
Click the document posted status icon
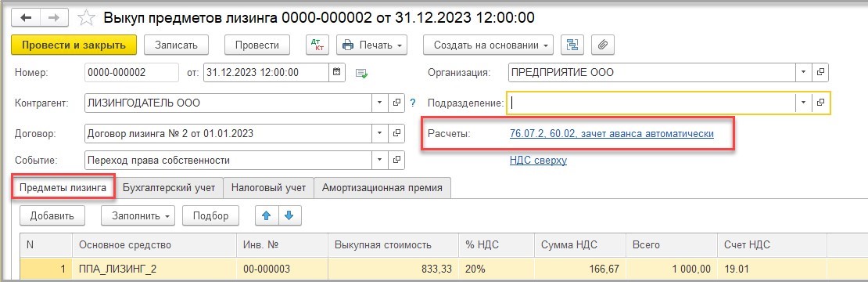(362, 73)
